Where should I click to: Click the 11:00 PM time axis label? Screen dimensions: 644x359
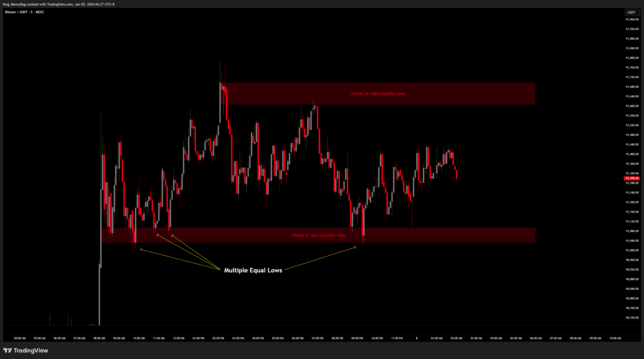coord(397,338)
